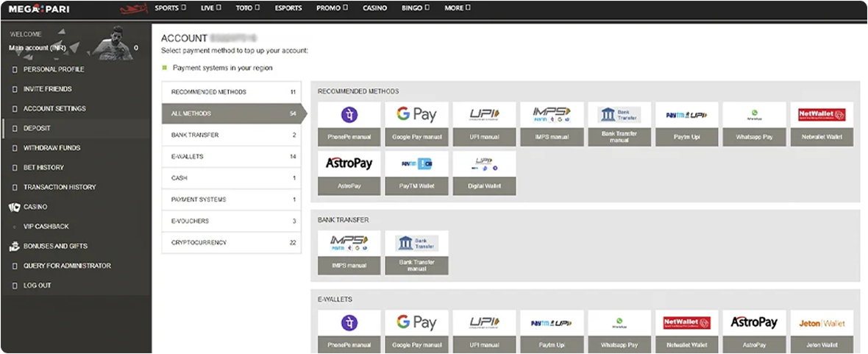
Task: Click Log Out in sidebar
Action: (x=77, y=286)
